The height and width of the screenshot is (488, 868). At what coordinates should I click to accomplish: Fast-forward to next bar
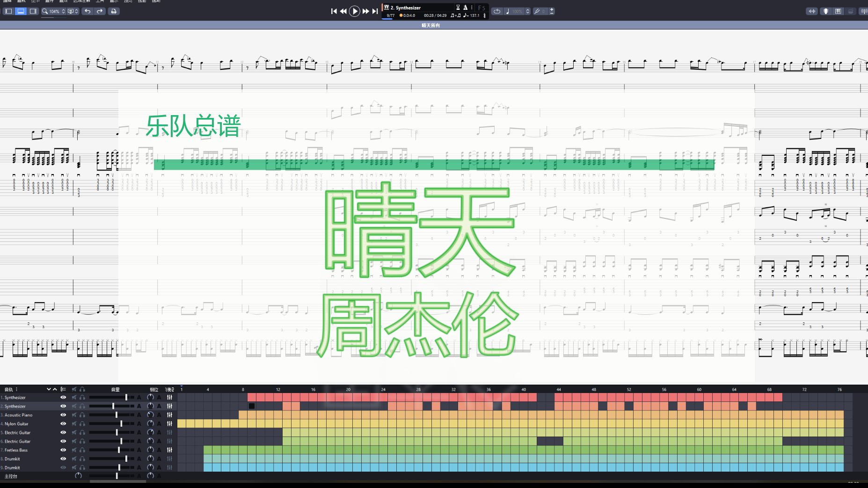pos(366,11)
